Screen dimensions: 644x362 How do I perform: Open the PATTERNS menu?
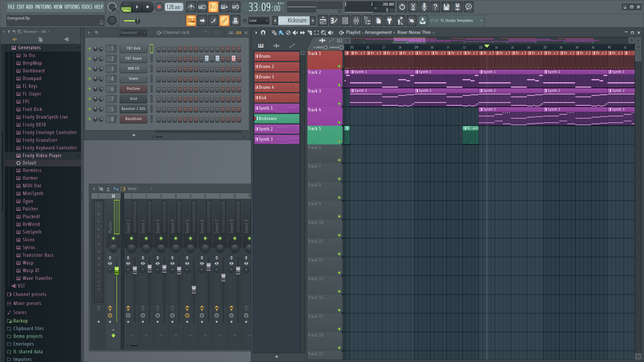click(43, 7)
